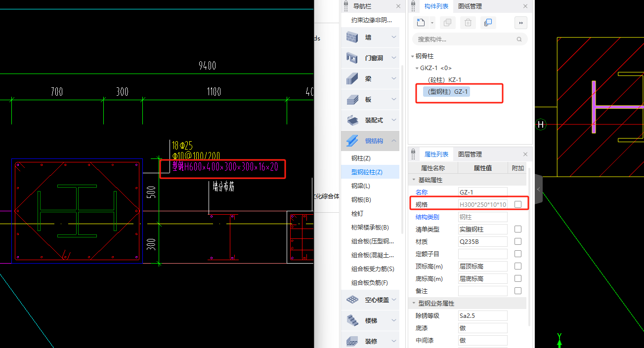
Task: Click the 楼梯 stairs category icon
Action: 352,320
